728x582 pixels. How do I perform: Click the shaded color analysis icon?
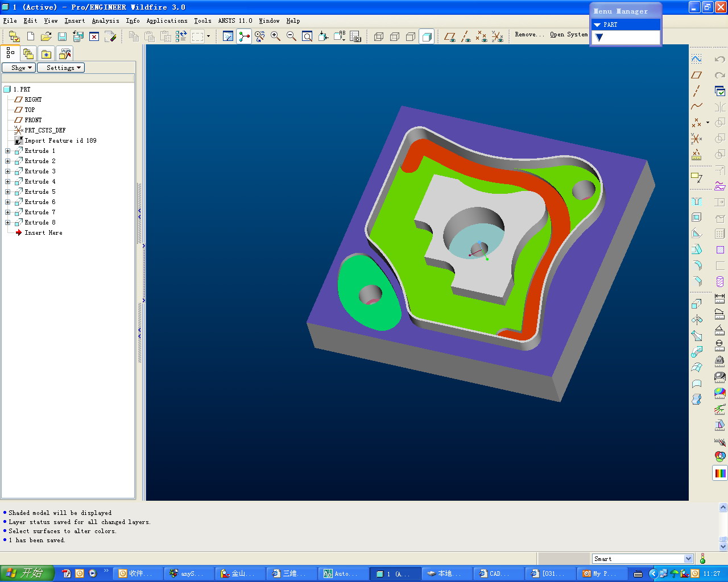pyautogui.click(x=720, y=393)
